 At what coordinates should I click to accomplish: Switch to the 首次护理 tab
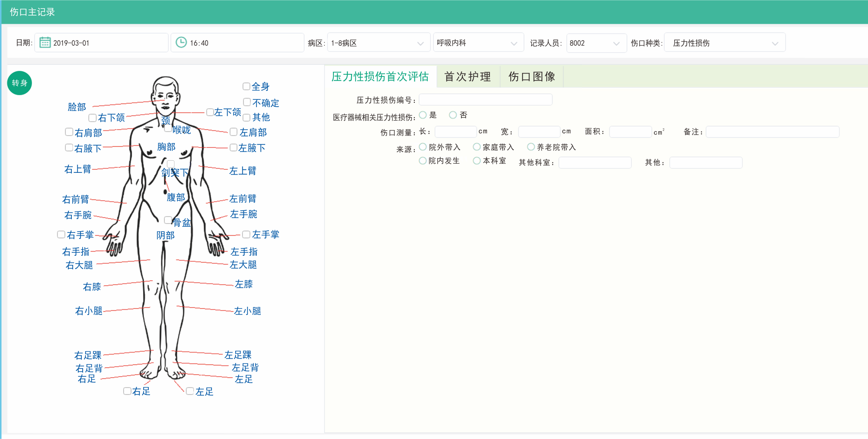[468, 77]
